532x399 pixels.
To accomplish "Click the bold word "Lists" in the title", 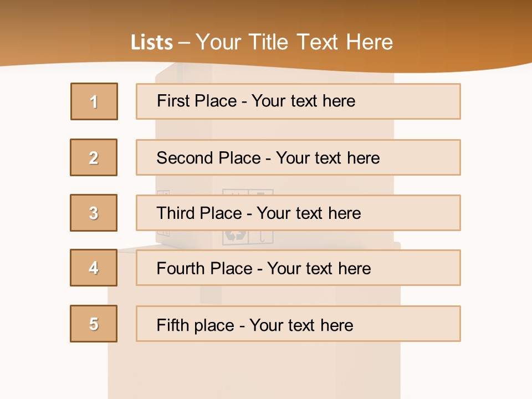I will coord(152,43).
